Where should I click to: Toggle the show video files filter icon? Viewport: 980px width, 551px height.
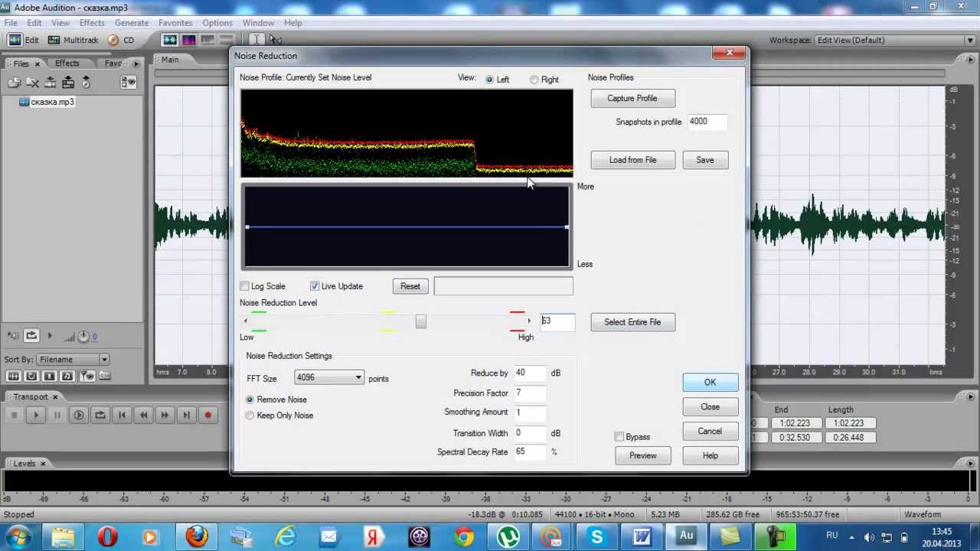[49, 376]
